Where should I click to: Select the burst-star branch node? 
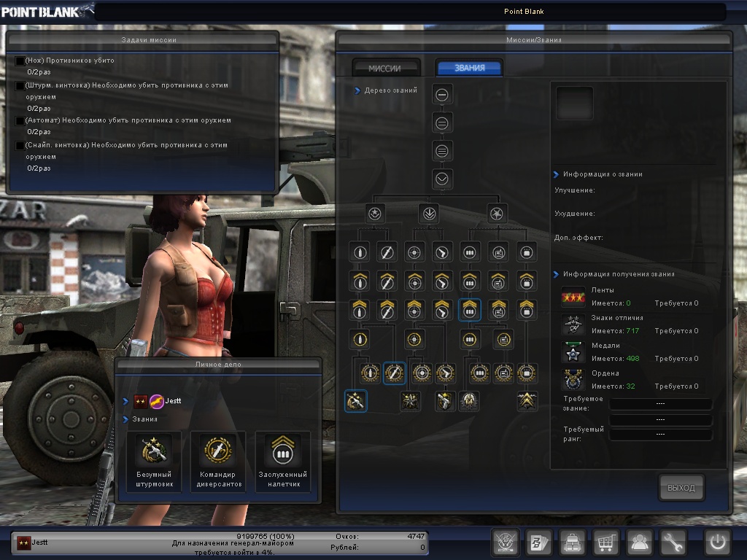point(497,214)
